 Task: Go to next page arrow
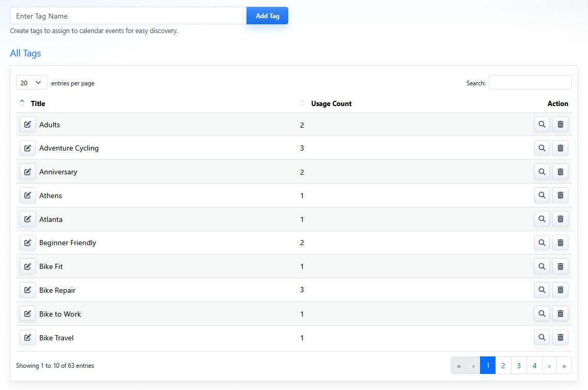pyautogui.click(x=549, y=366)
